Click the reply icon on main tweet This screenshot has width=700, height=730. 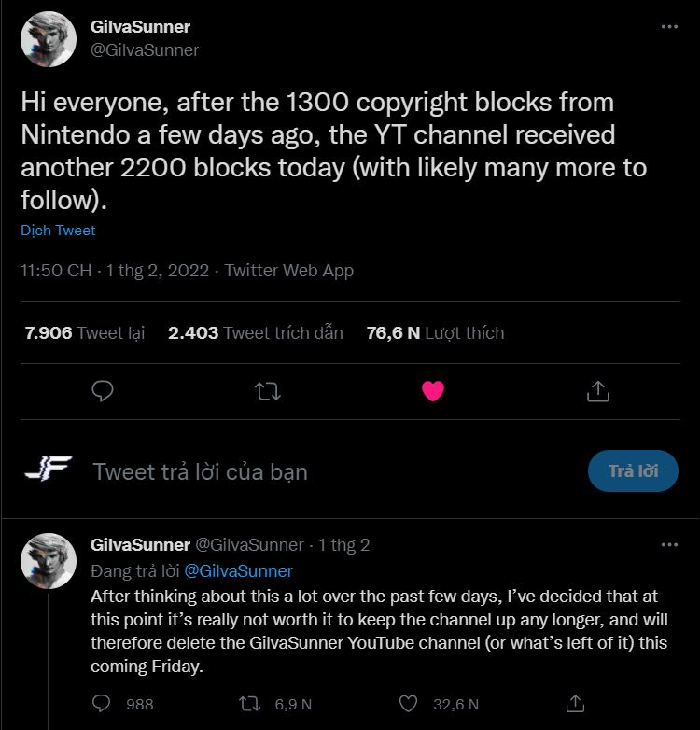point(103,391)
